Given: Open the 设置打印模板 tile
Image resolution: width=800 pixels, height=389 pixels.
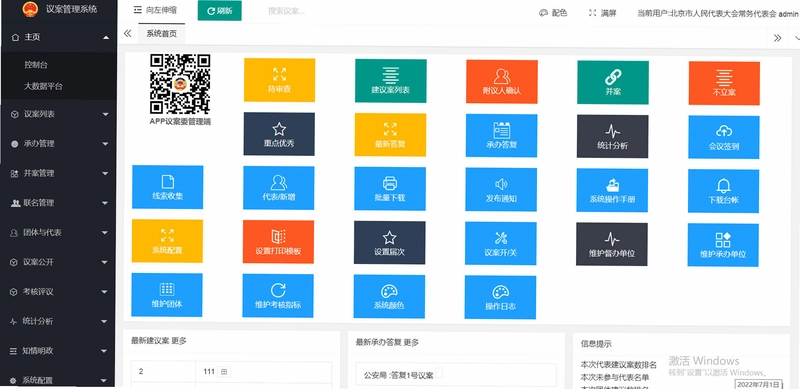Looking at the screenshot, I should click(x=279, y=242).
